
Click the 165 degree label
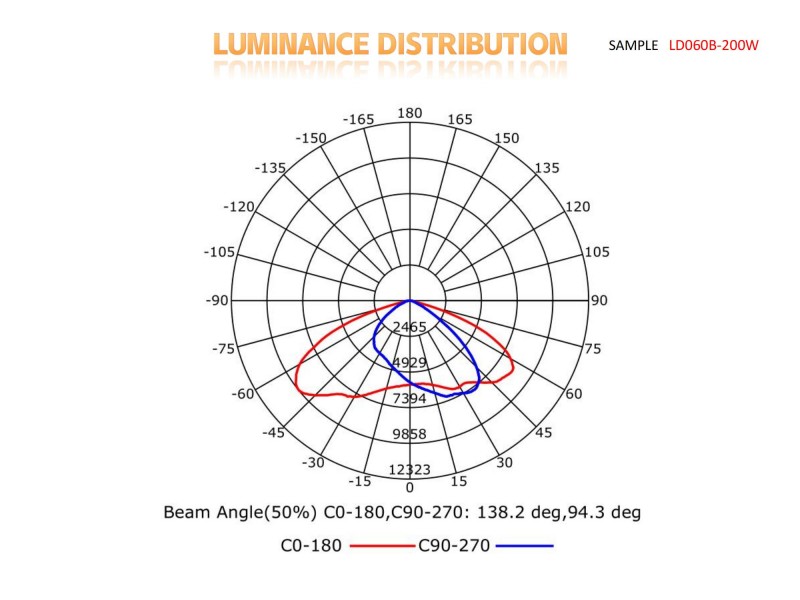(x=460, y=119)
